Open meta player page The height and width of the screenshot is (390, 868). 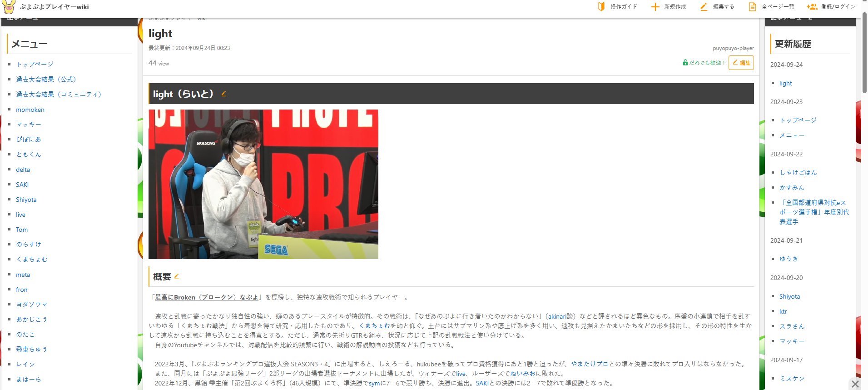tap(23, 275)
